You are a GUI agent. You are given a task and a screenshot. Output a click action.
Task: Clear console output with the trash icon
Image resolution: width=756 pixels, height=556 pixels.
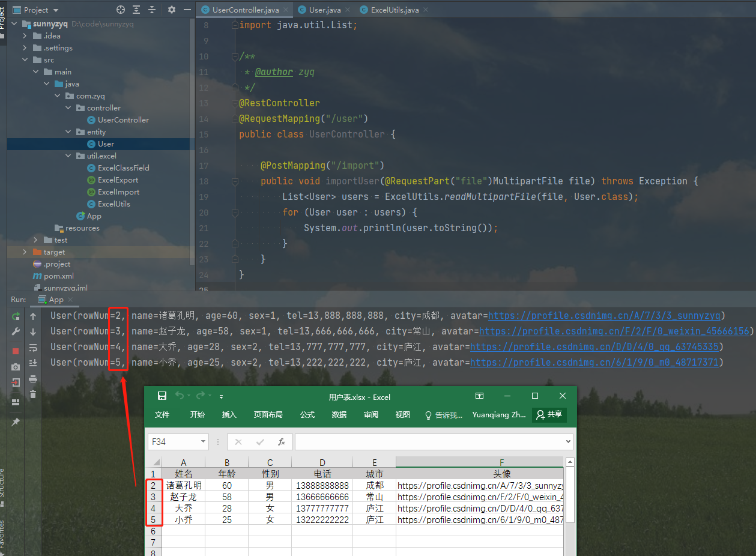click(x=33, y=394)
